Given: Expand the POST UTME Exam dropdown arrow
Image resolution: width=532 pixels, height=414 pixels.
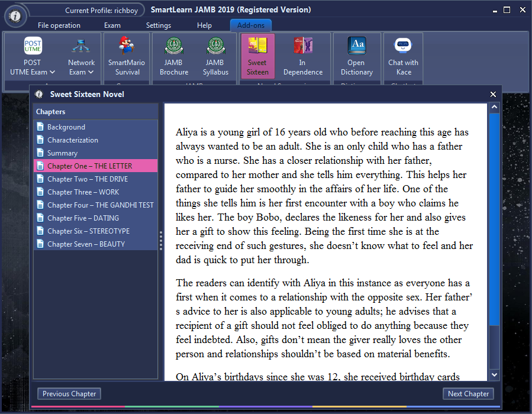Looking at the screenshot, I should (52, 72).
